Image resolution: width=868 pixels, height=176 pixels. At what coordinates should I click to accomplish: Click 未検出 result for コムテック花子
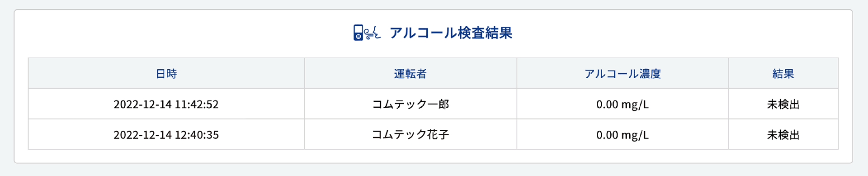[783, 134]
